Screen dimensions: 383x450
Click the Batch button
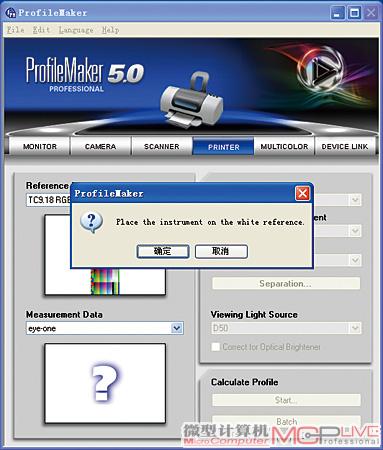coord(286,421)
